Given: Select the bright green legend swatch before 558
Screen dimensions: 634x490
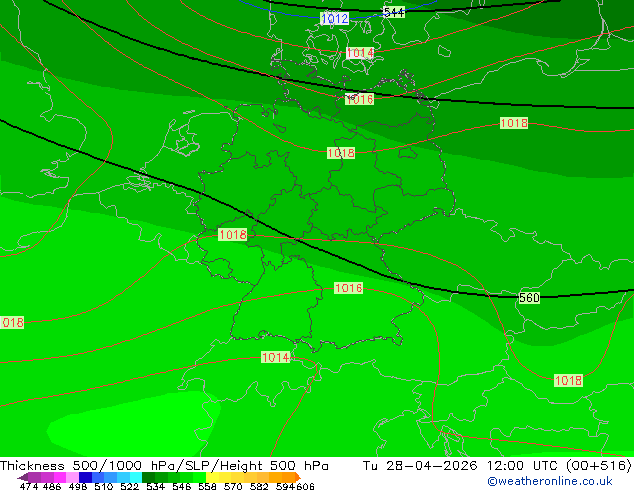Looking at the screenshot, I should (x=199, y=477).
